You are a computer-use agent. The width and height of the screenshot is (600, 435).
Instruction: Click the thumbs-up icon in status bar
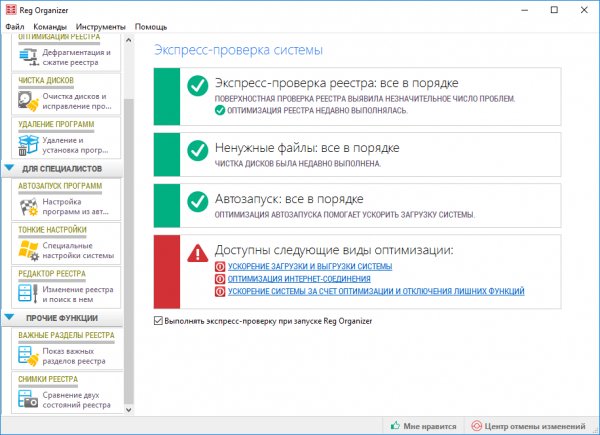coord(395,425)
